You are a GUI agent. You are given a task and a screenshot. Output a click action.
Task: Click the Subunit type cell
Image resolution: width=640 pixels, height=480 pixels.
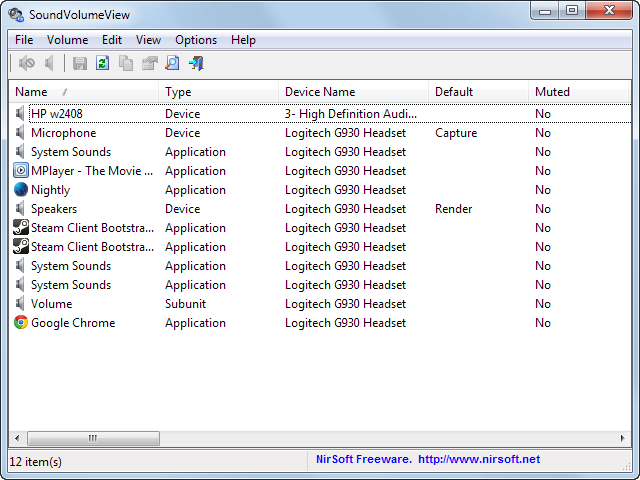185,304
